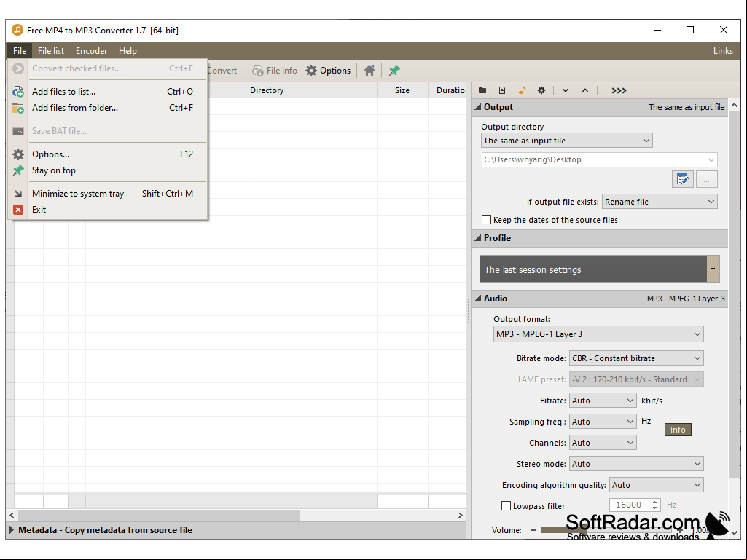Click the arrow icon beside Minimize to system tray
The width and height of the screenshot is (747, 560).
tap(18, 194)
